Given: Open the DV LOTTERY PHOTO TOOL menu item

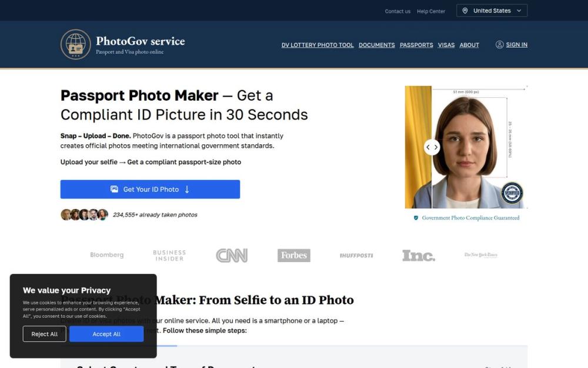Looking at the screenshot, I should tap(318, 45).
